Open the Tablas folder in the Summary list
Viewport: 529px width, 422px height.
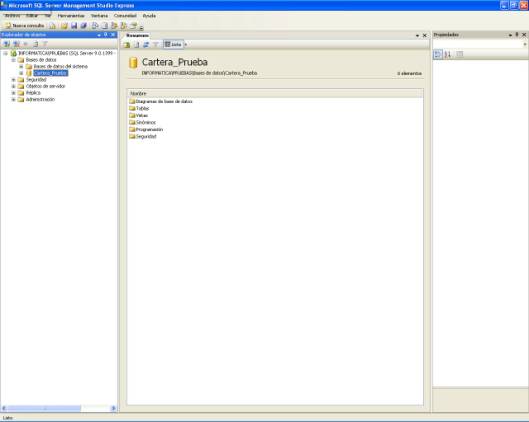pyautogui.click(x=139, y=108)
